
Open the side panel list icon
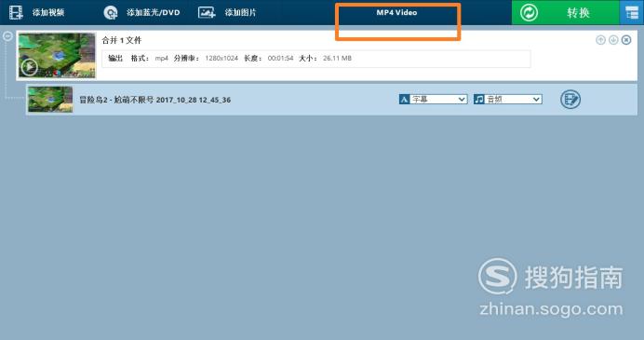pos(632,13)
